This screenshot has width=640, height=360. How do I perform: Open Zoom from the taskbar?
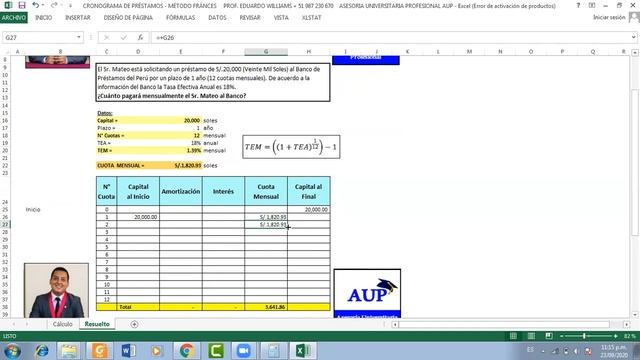[244, 351]
